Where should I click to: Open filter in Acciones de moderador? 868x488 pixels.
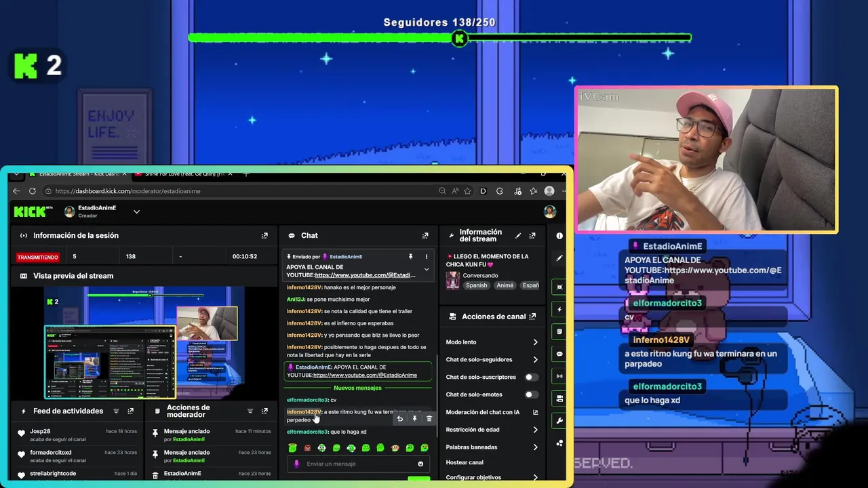click(x=250, y=411)
